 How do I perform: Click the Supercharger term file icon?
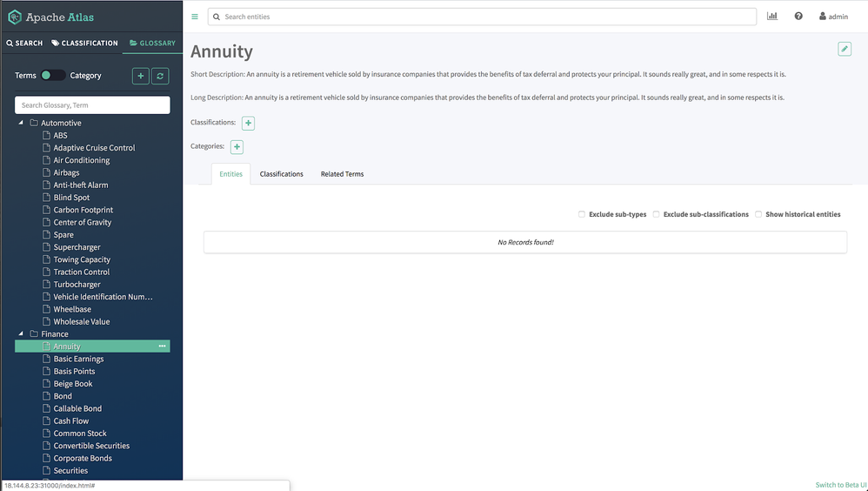pos(46,246)
